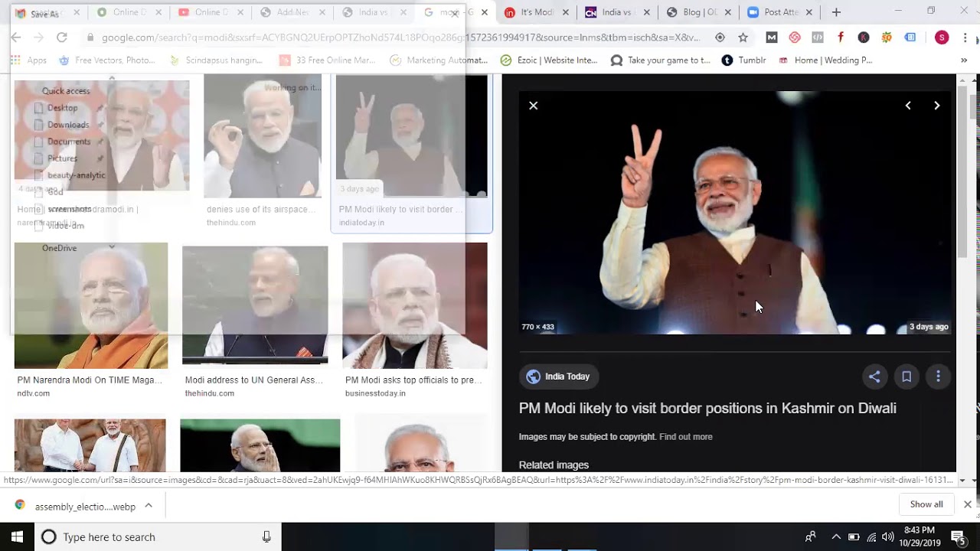Expand options for the downloaded webp file
980x551 pixels.
point(149,506)
